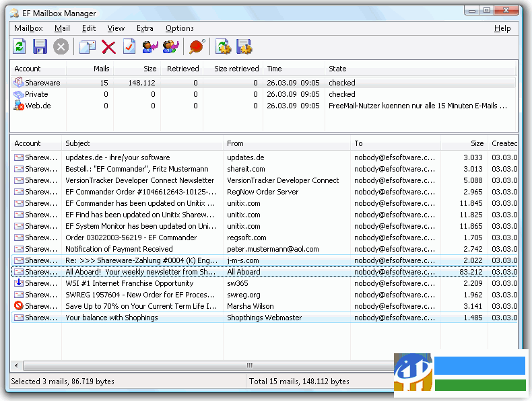Screen dimensions: 532x401
Task: Click envelope icon of Notification of Payment Received
Action: 19,249
